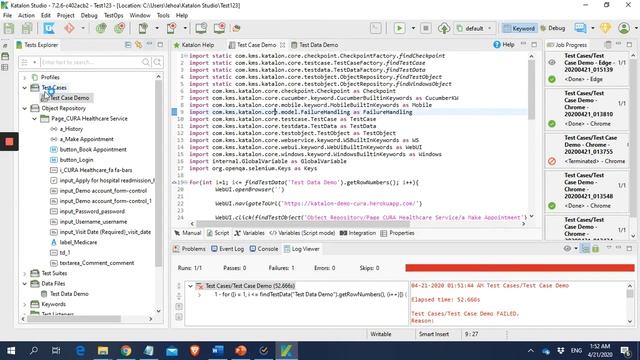Click the search magnifier in Tests Explorer

(146, 62)
